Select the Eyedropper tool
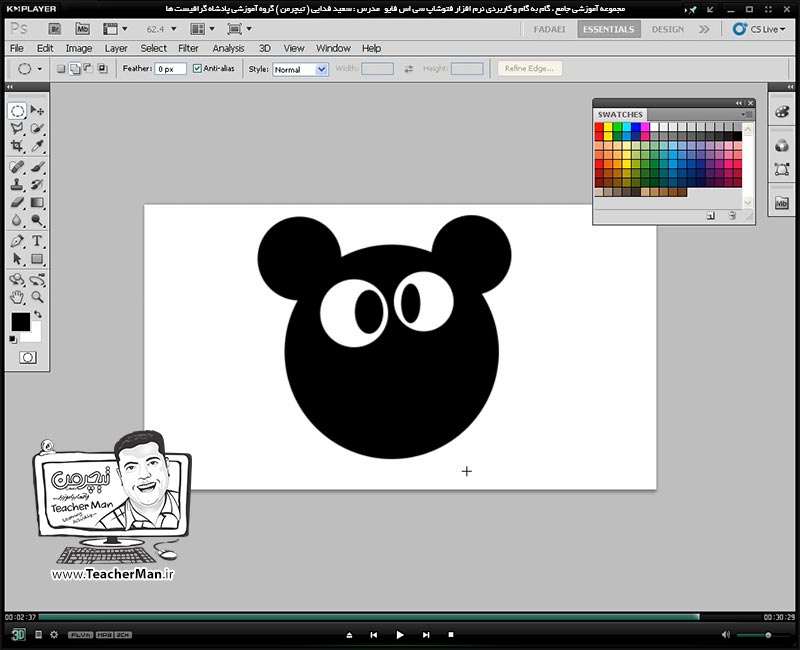800x650 pixels. (x=37, y=146)
